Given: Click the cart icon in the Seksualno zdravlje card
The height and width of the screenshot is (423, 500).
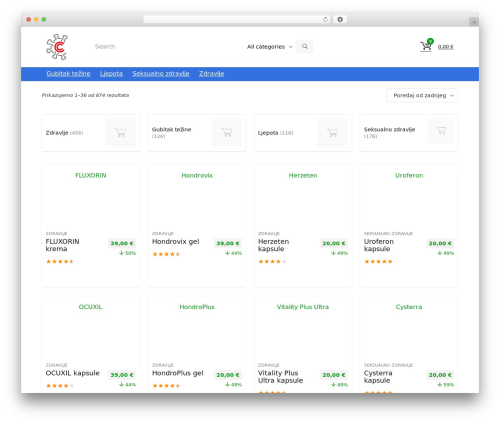Looking at the screenshot, I should click(x=441, y=131).
